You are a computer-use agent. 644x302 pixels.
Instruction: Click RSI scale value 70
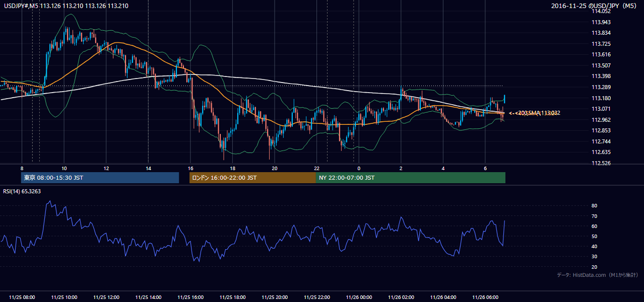point(594,216)
